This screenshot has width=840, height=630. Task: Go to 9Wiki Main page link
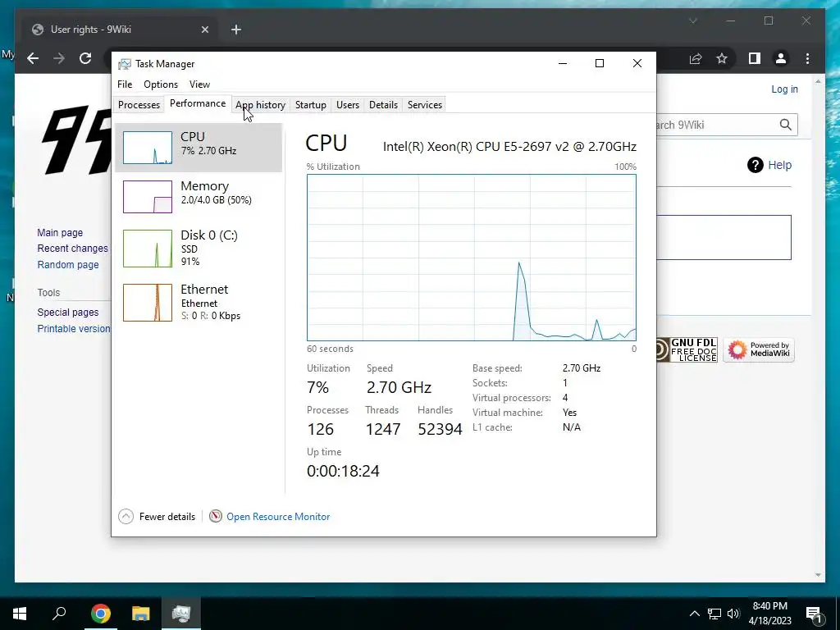pos(60,232)
